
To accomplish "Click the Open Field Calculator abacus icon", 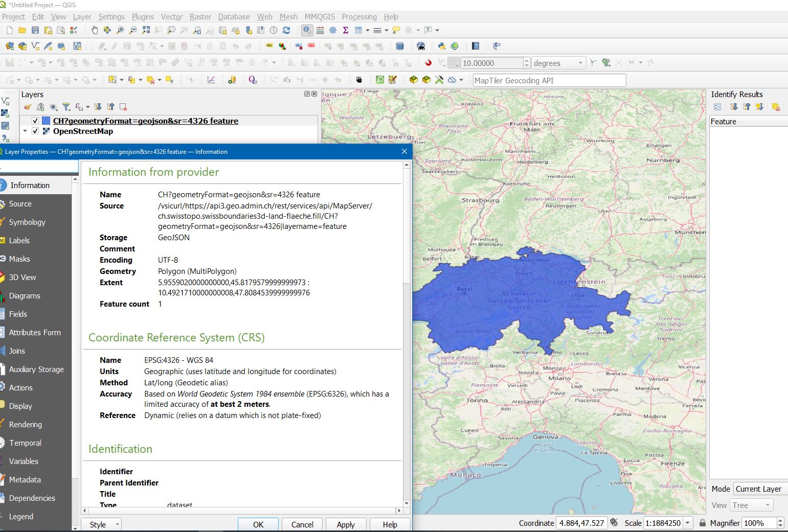I will coord(320,30).
